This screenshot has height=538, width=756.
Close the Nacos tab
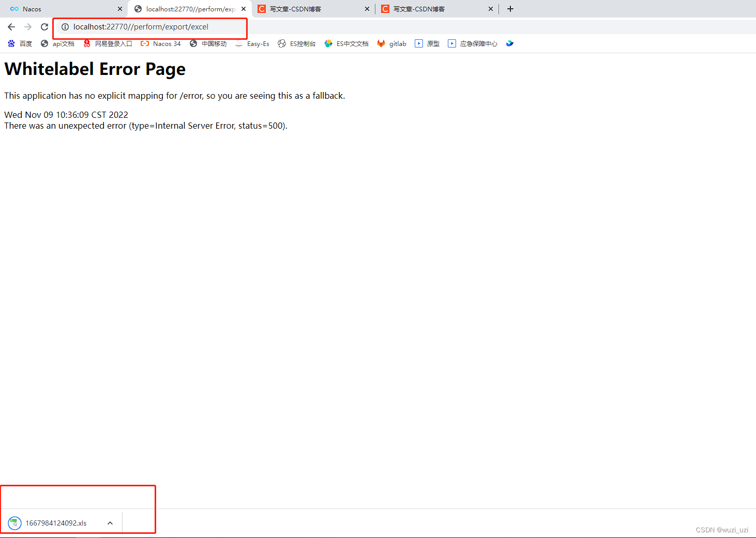click(x=120, y=9)
